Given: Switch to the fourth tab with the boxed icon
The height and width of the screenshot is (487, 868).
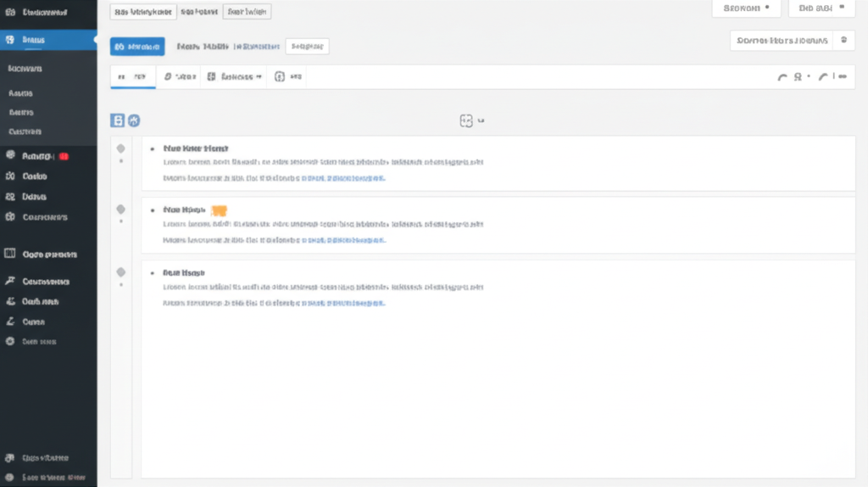Looking at the screenshot, I should 288,77.
